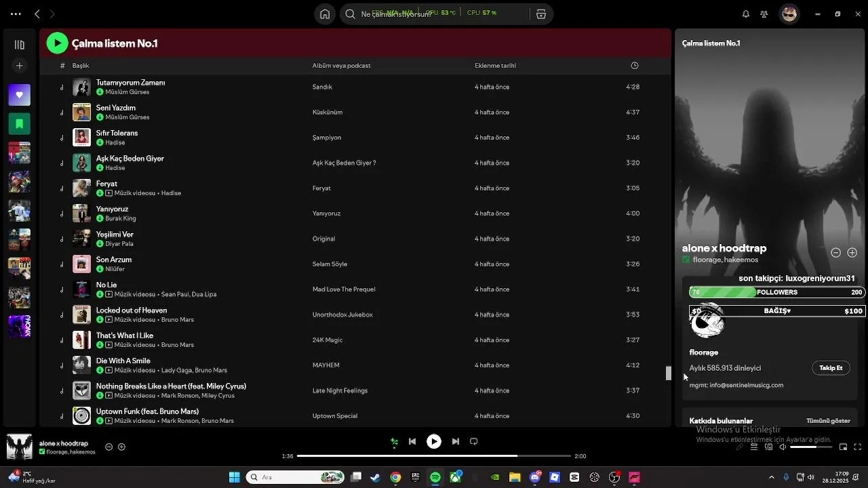Click the play button in the player bar

434,441
